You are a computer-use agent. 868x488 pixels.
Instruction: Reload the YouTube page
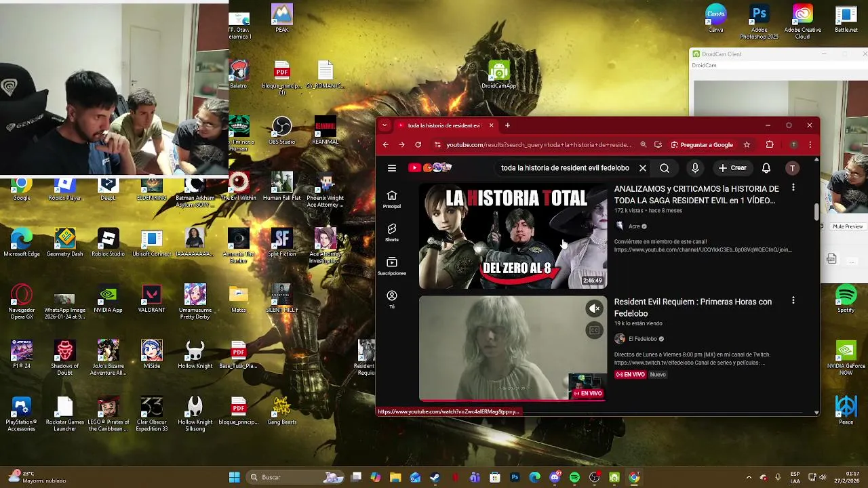(x=418, y=144)
